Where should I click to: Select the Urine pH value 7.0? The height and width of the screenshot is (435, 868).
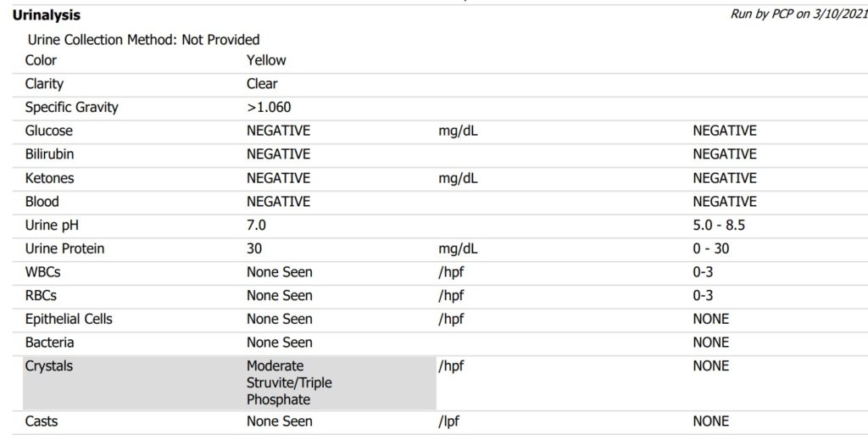point(256,226)
